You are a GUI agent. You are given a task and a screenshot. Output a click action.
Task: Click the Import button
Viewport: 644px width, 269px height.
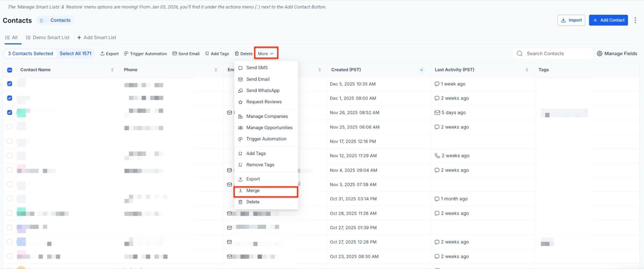tap(571, 20)
